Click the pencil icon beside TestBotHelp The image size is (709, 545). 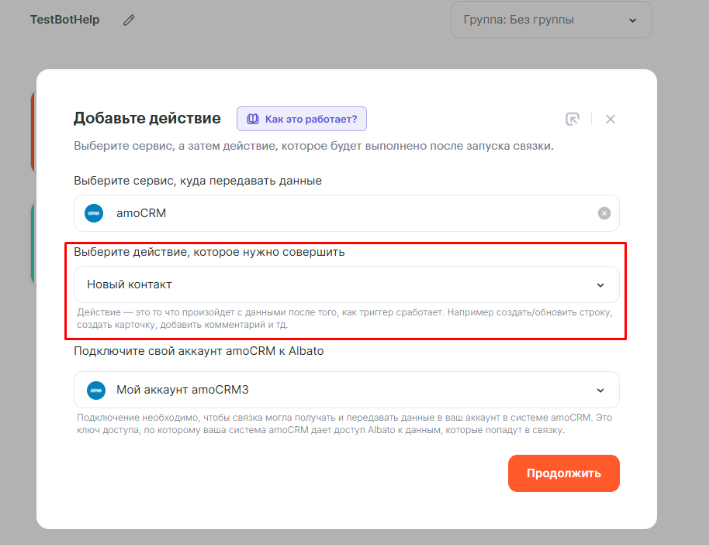tap(129, 20)
